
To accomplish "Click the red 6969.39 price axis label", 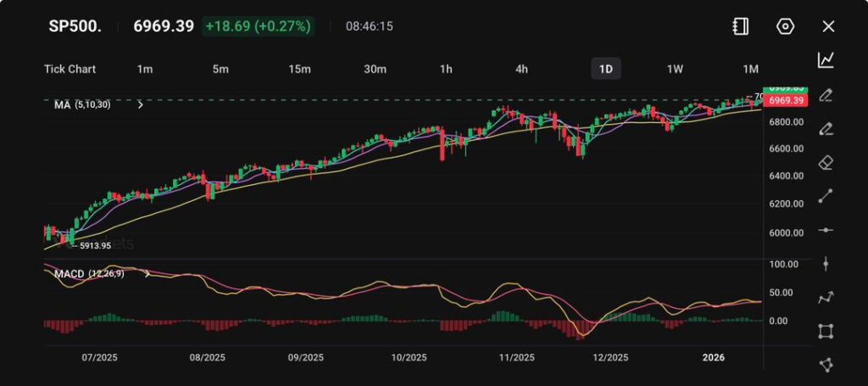I will pos(786,101).
